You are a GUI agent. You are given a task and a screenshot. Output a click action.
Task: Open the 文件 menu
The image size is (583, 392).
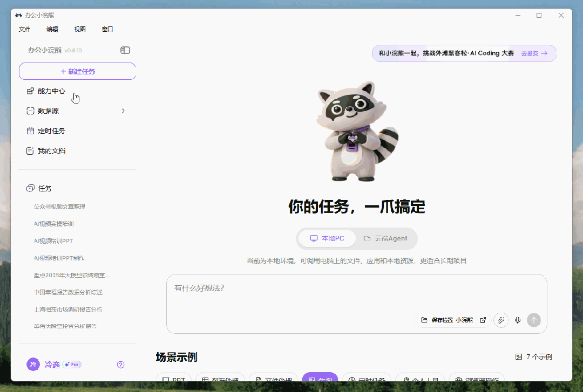24,29
